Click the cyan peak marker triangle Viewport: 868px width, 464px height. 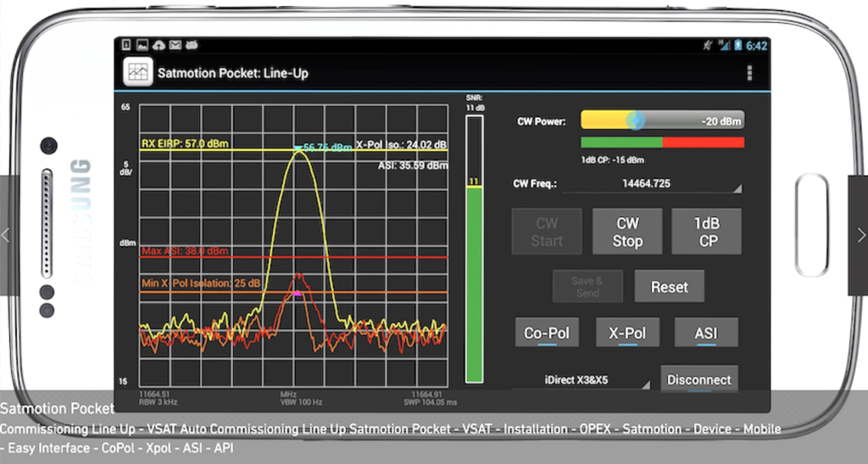click(298, 148)
